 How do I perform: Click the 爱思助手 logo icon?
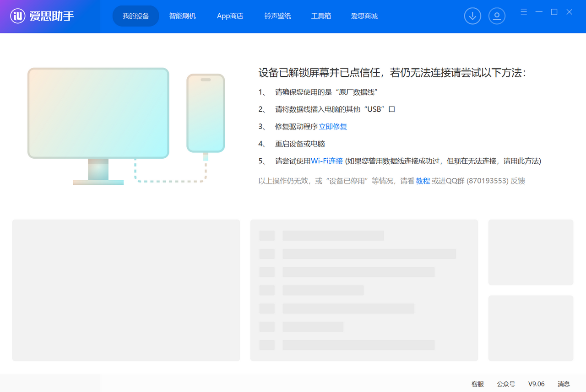pos(17,16)
